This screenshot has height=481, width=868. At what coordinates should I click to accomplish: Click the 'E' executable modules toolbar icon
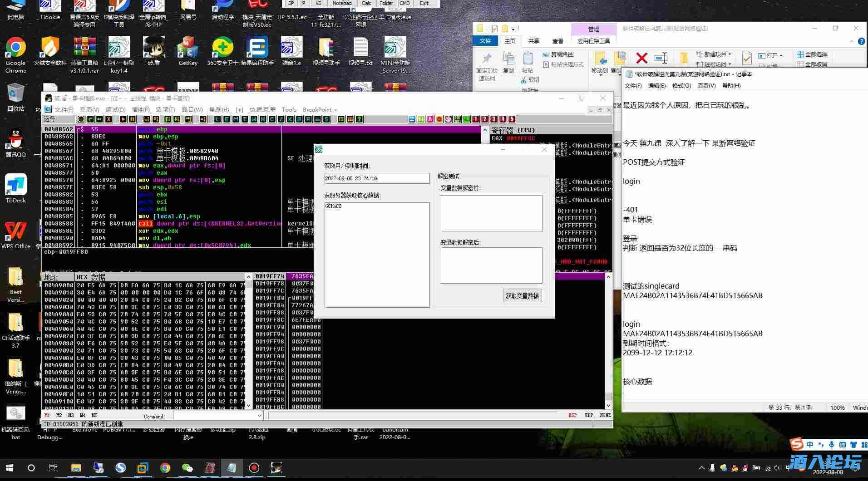(x=227, y=119)
